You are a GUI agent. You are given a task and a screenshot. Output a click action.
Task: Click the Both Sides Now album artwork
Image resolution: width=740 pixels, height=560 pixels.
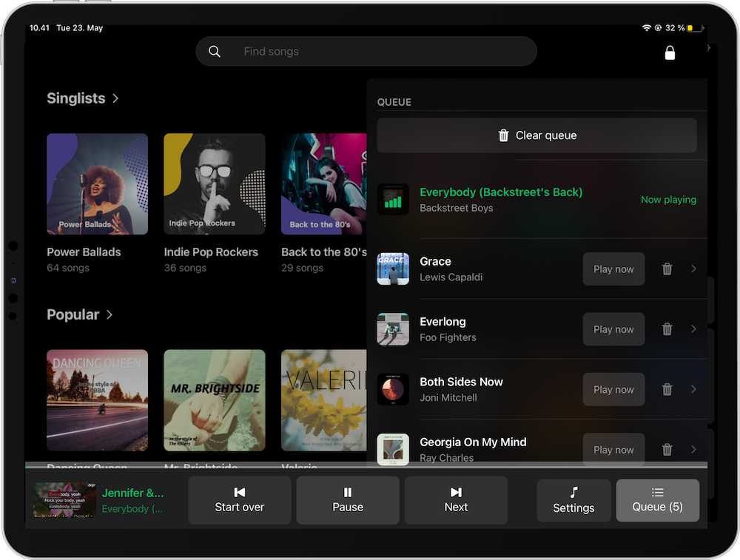393,389
